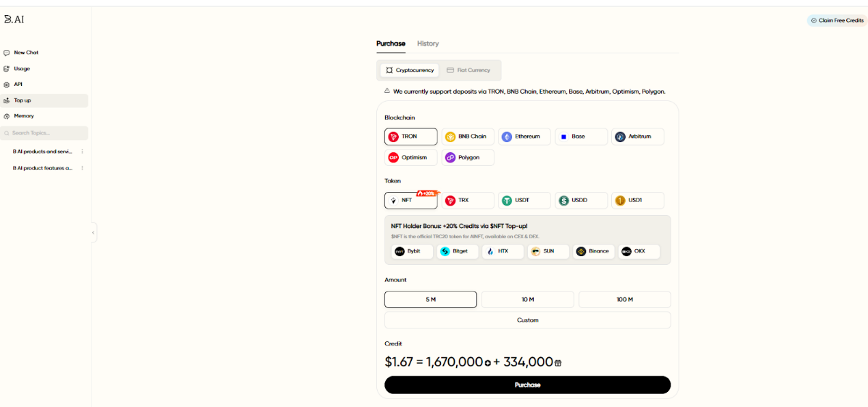The height and width of the screenshot is (407, 868).
Task: Click the Search Topics field
Action: coord(45,133)
